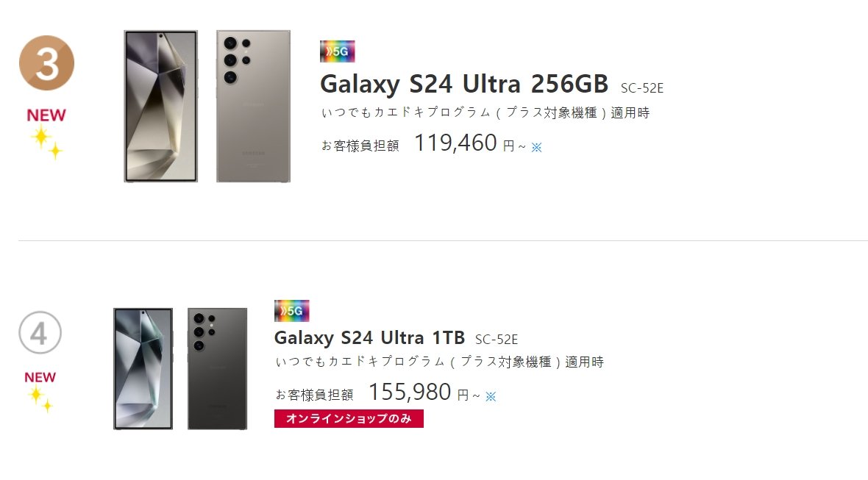This screenshot has width=868, height=480.
Task: Click the 5G icon above Galaxy S24 Ultra 256GB
Action: (x=338, y=51)
